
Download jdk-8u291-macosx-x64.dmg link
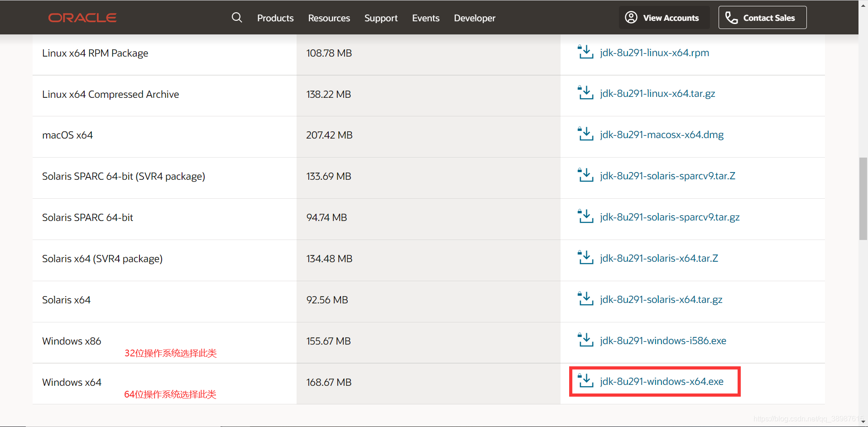tap(662, 134)
